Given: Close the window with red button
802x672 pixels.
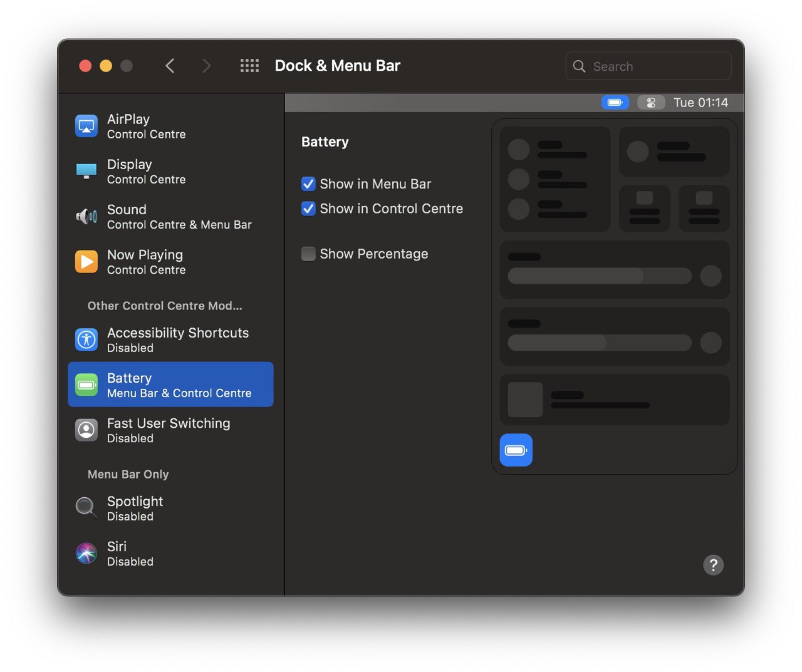Looking at the screenshot, I should (85, 66).
